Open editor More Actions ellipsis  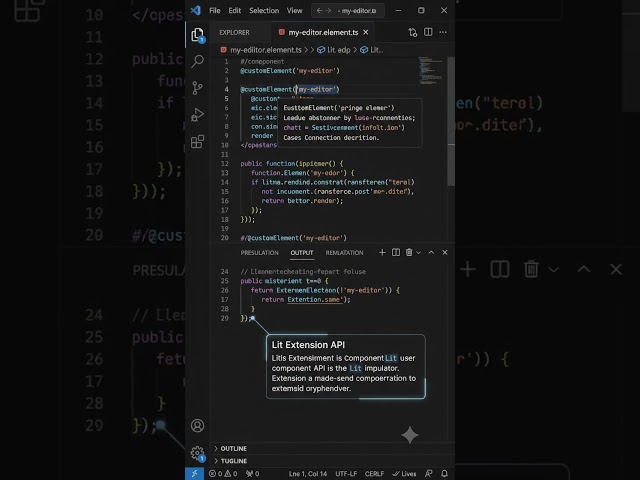[443, 32]
